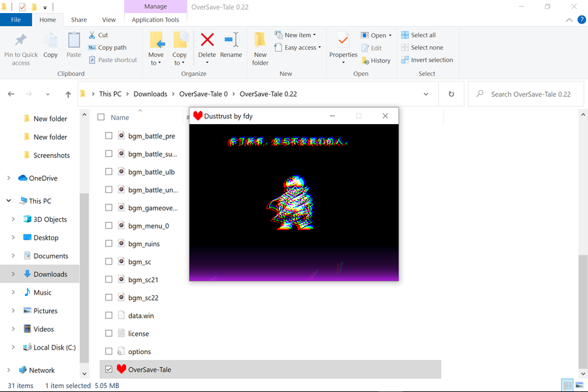Click Downloads in address breadcrumb
Screen dimensions: 588x392
[150, 94]
